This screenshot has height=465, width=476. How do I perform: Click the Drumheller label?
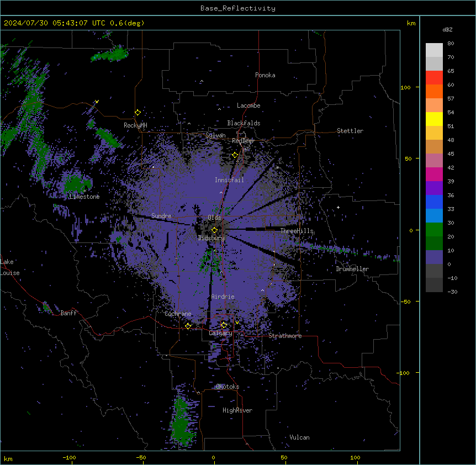(352, 269)
